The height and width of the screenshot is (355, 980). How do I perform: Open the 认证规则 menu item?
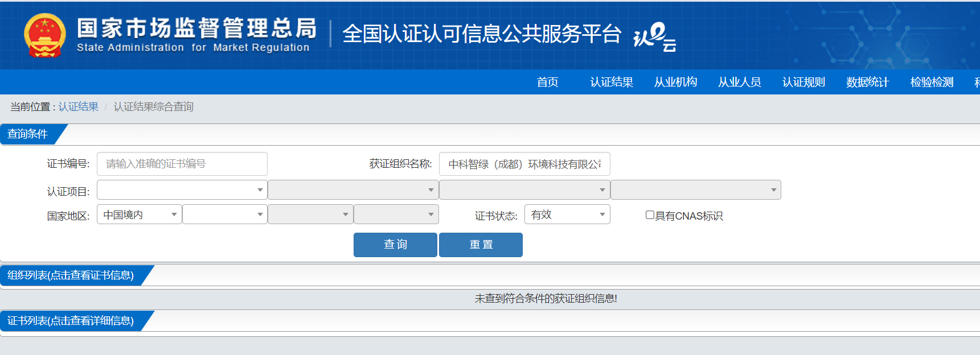803,82
